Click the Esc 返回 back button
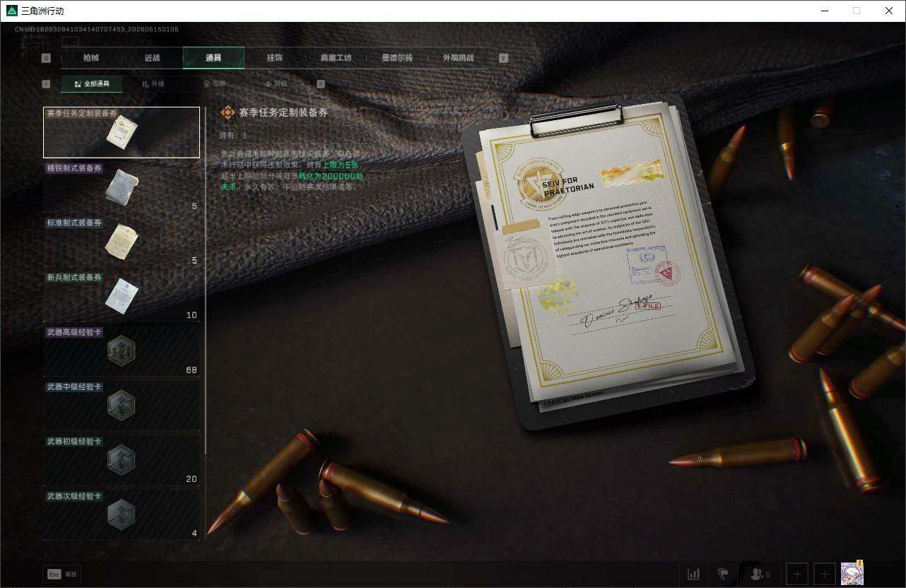This screenshot has height=588, width=906. tap(61, 574)
